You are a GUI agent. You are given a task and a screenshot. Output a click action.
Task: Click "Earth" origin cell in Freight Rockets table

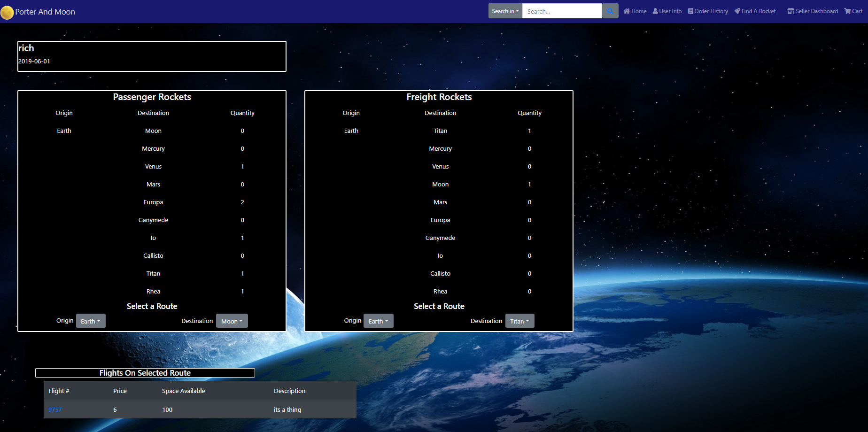pyautogui.click(x=351, y=131)
